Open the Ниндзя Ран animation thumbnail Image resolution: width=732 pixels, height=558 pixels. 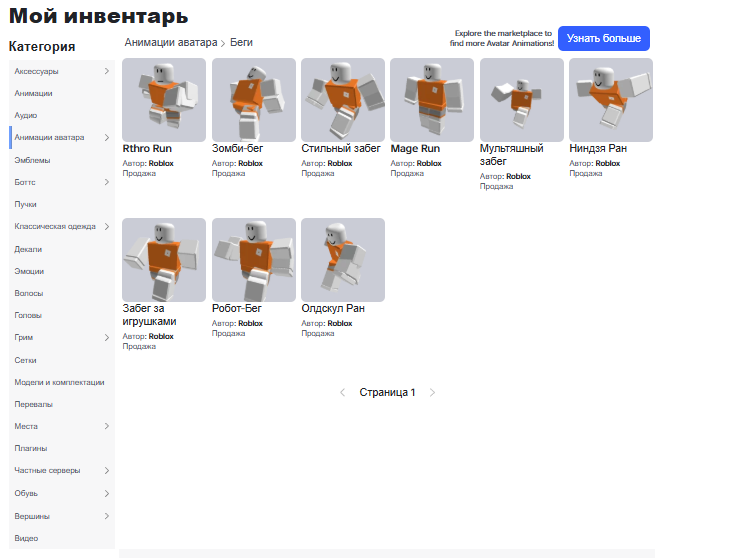(611, 100)
